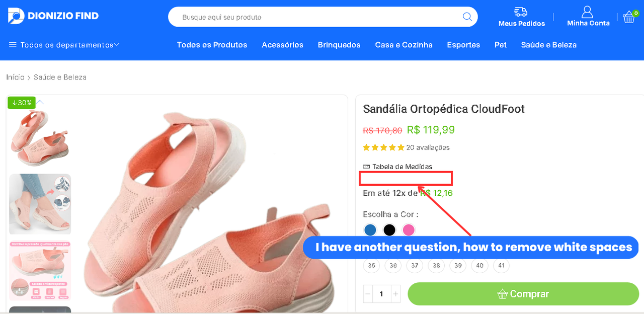This screenshot has height=314, width=644.
Task: Click the thumbnail gallery up arrow
Action: (x=40, y=103)
